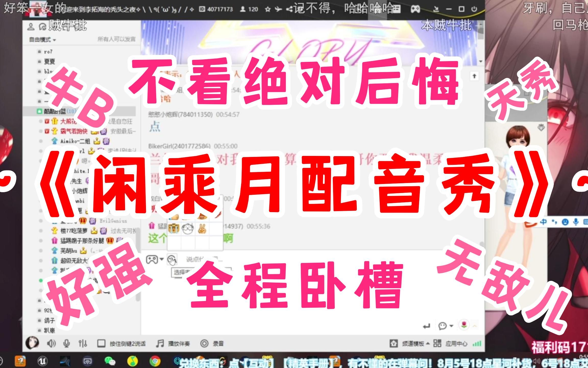Viewport: 588px width, 368px height.
Task: Pick the treasure chest emoji
Action: (174, 228)
